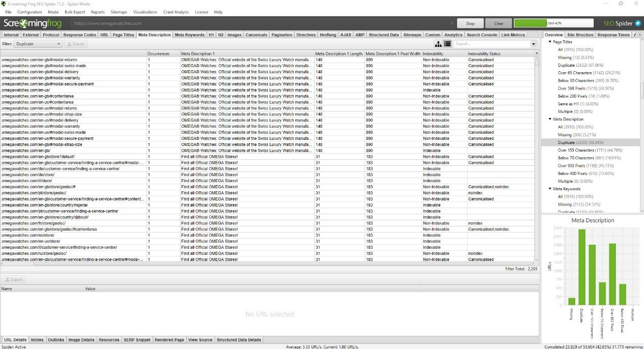Clear the URL with the X icon
The image size is (644, 349).
(452, 23)
